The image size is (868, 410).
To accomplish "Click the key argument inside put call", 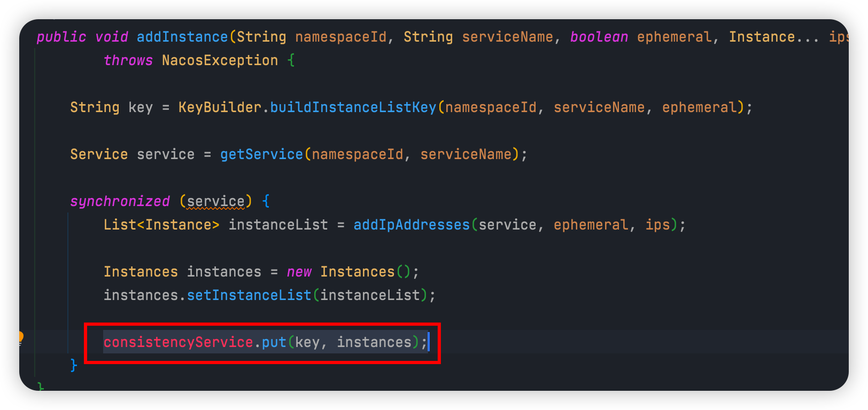I will [307, 342].
